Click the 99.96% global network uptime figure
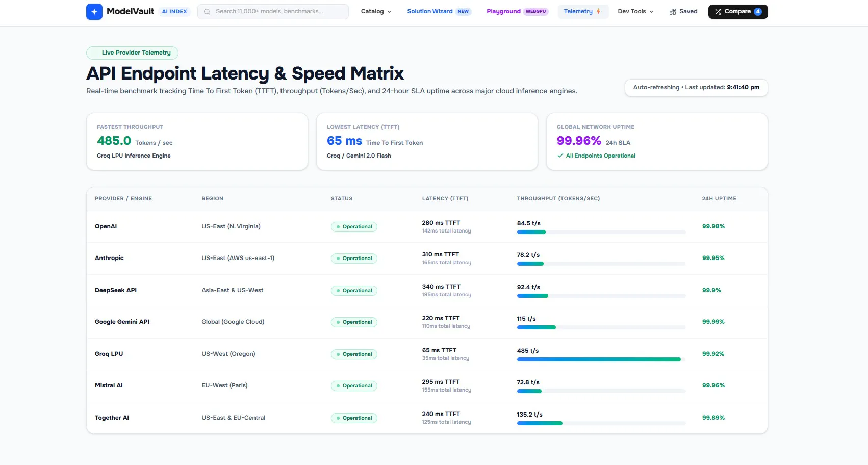This screenshot has height=465, width=868. tap(579, 141)
